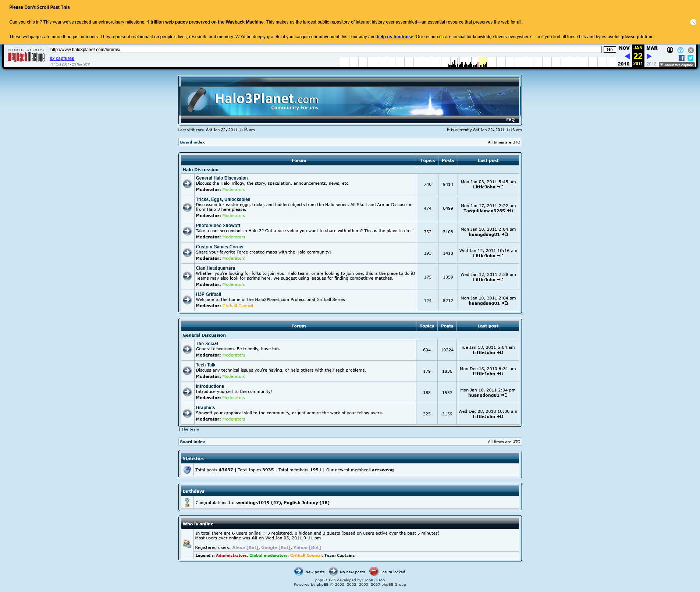The height and width of the screenshot is (592, 700).
Task: Share capture on Facebook
Action: [682, 58]
